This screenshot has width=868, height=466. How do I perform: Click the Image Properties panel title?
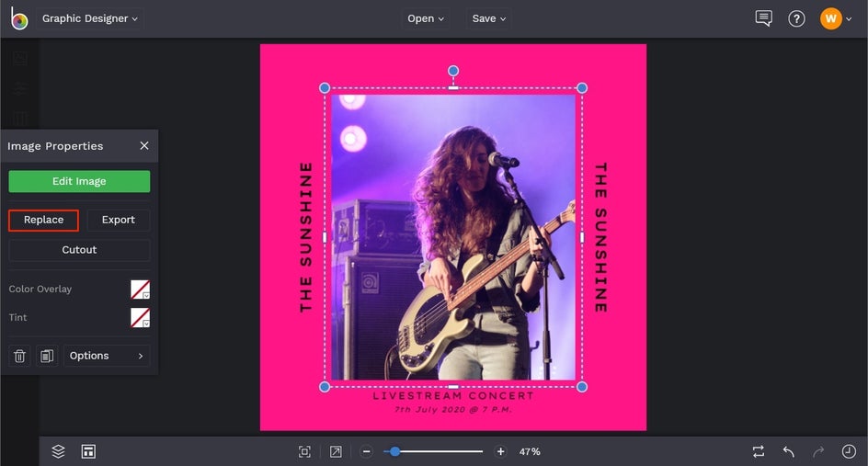click(x=55, y=146)
